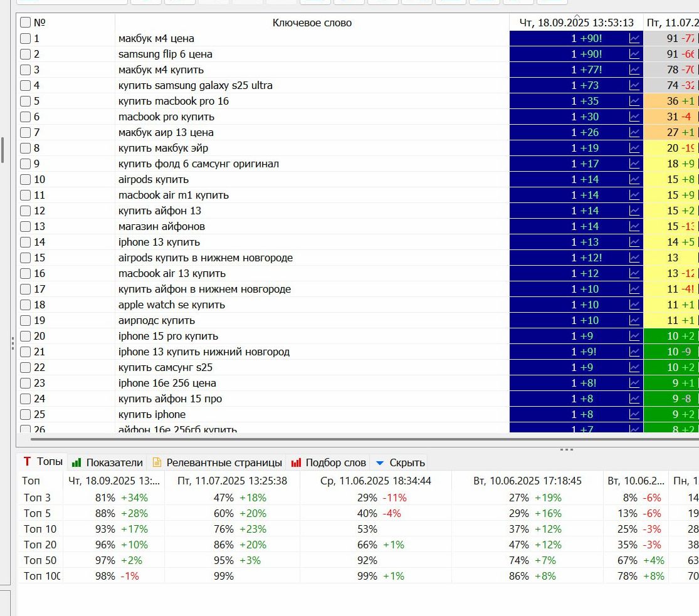View chart icon for 'iphone 15 pro купить'
This screenshot has height=616, width=699.
[x=634, y=336]
